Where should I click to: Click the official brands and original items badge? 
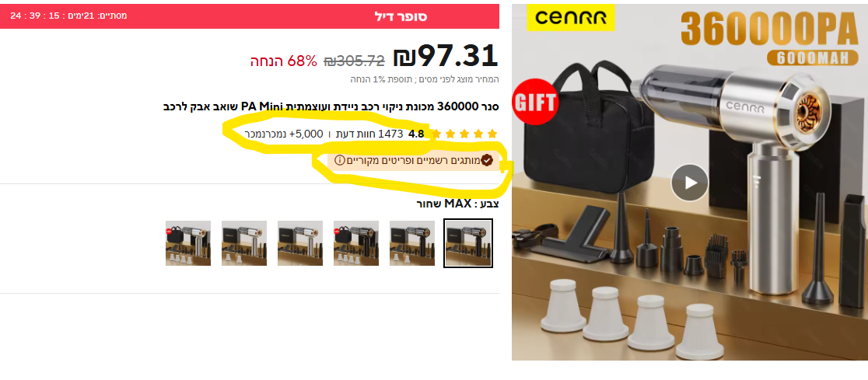[x=414, y=160]
